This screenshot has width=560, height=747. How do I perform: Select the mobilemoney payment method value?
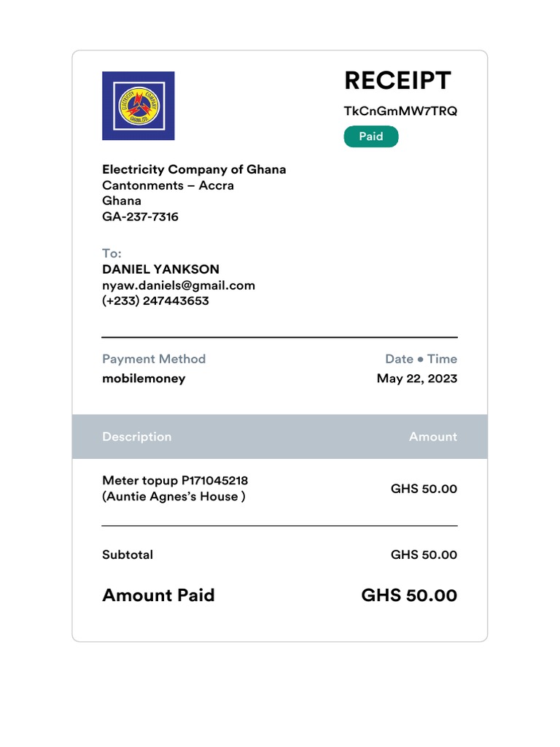pos(144,379)
